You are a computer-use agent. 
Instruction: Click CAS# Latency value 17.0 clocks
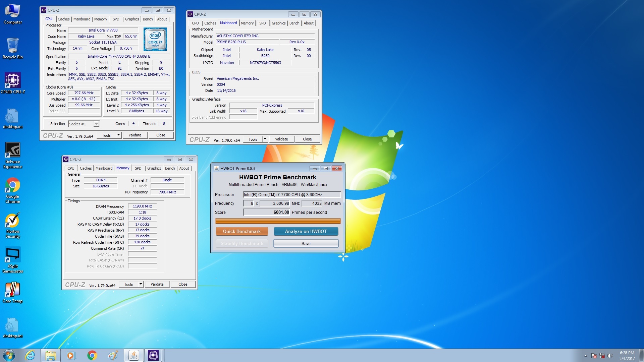142,218
